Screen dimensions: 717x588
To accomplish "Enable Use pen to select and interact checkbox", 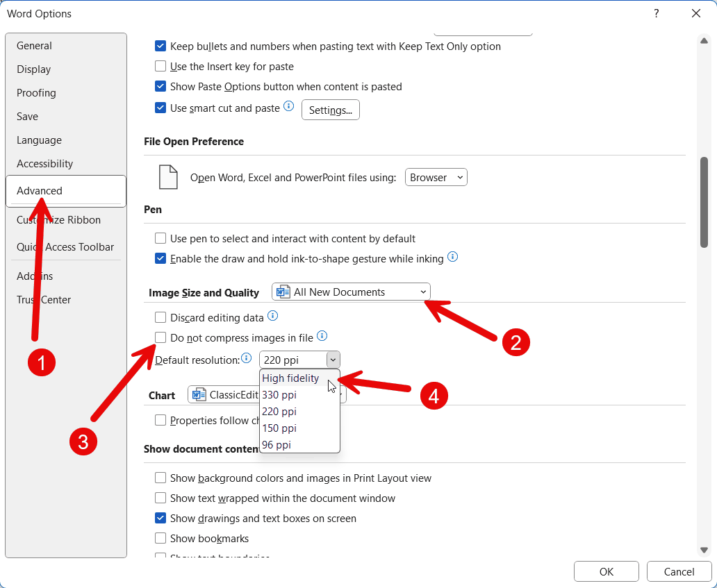I will point(160,239).
